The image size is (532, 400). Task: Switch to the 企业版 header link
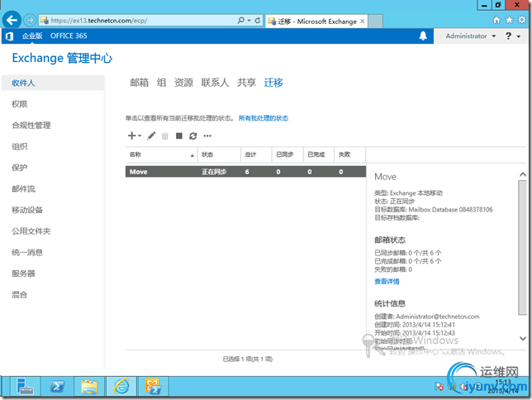(32, 36)
